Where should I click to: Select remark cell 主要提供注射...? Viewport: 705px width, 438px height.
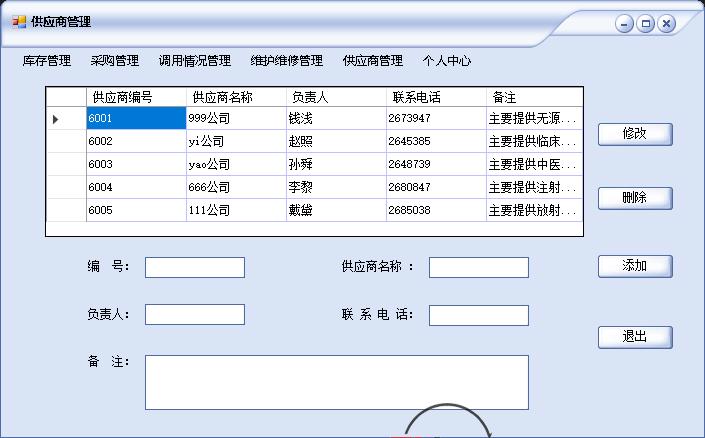click(535, 187)
